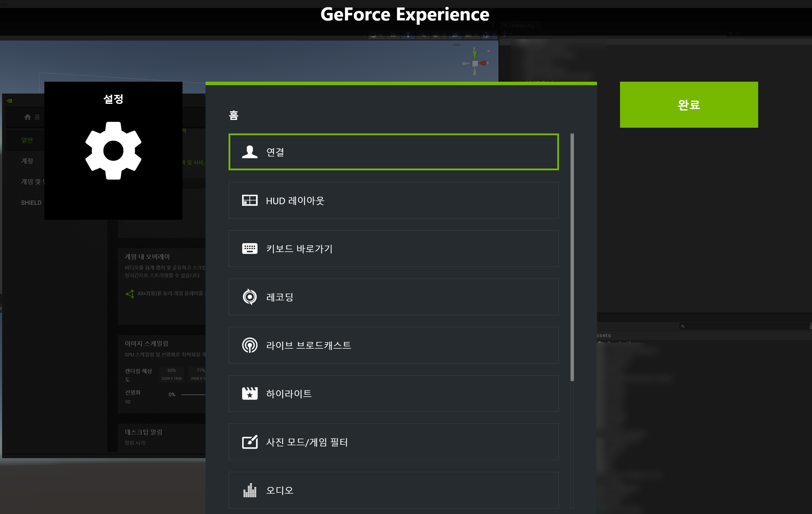Go to the 홈 tab with house icon

coord(32,117)
